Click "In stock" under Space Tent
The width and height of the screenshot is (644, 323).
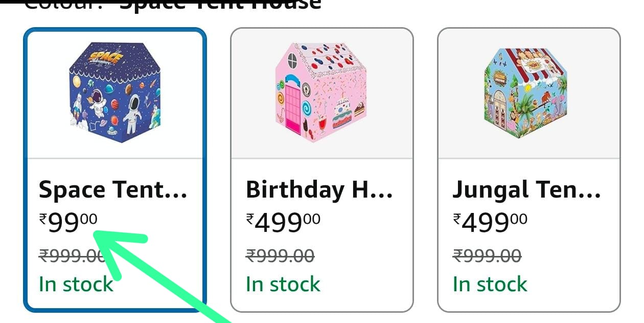[76, 285]
